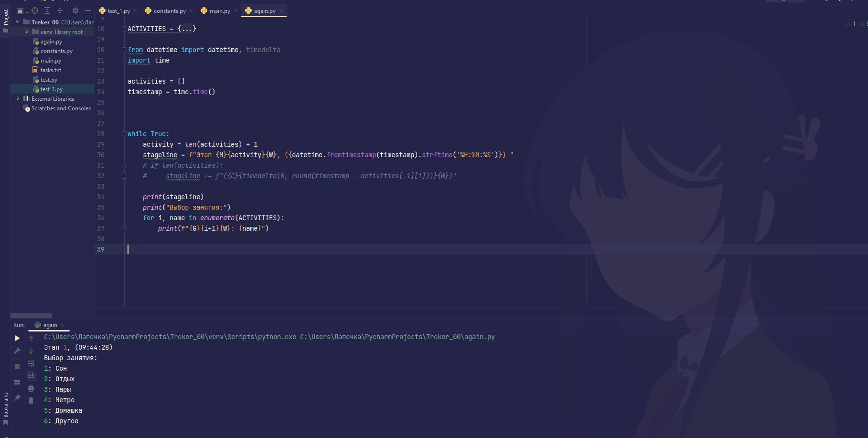868x438 pixels.
Task: Click the print console output icon
Action: pos(31,388)
